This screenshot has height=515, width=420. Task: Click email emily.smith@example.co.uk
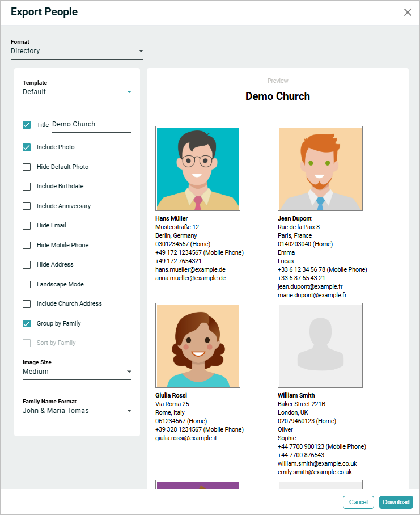tap(315, 472)
